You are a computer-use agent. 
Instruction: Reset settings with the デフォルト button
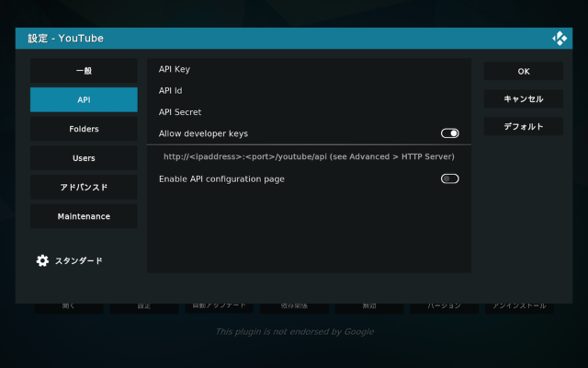point(523,126)
